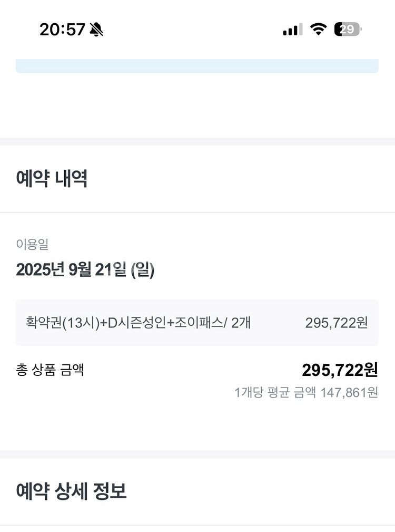Tap the blue banner at the top
The height and width of the screenshot is (532, 395).
coord(197,65)
